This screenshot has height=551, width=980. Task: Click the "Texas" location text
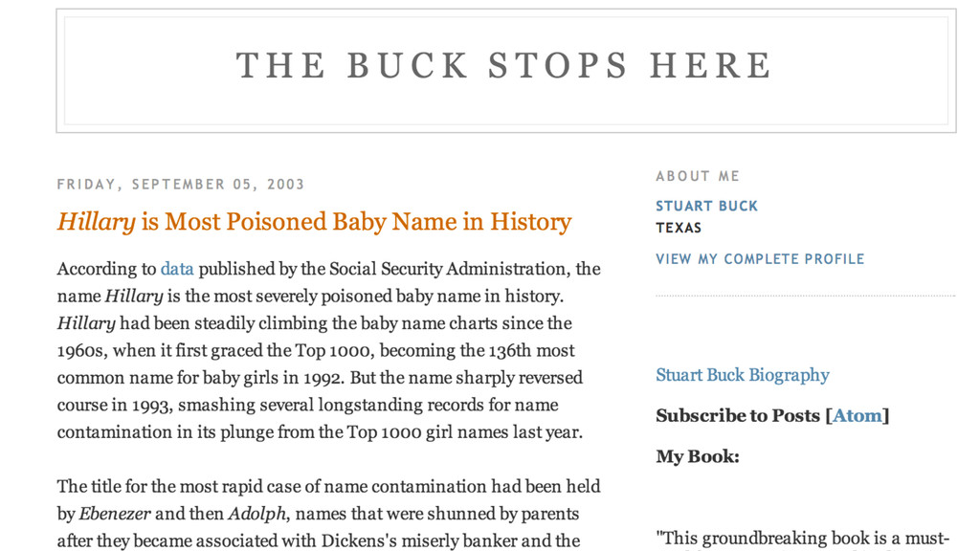(679, 228)
